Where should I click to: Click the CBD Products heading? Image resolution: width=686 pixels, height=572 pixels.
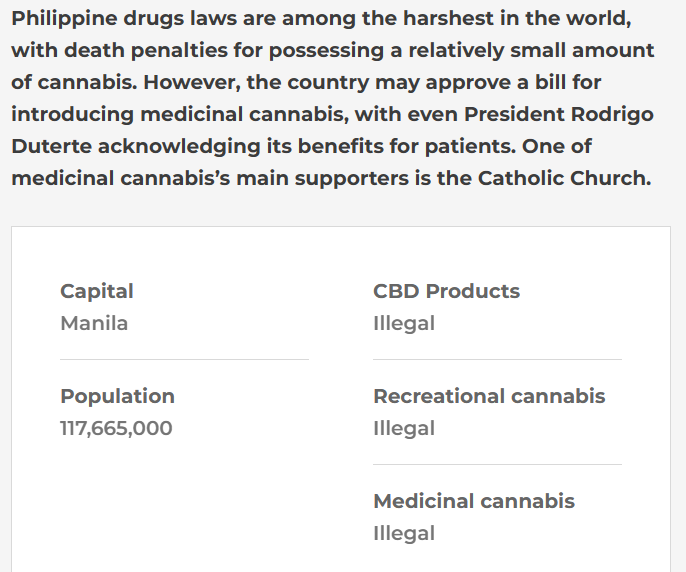click(446, 291)
